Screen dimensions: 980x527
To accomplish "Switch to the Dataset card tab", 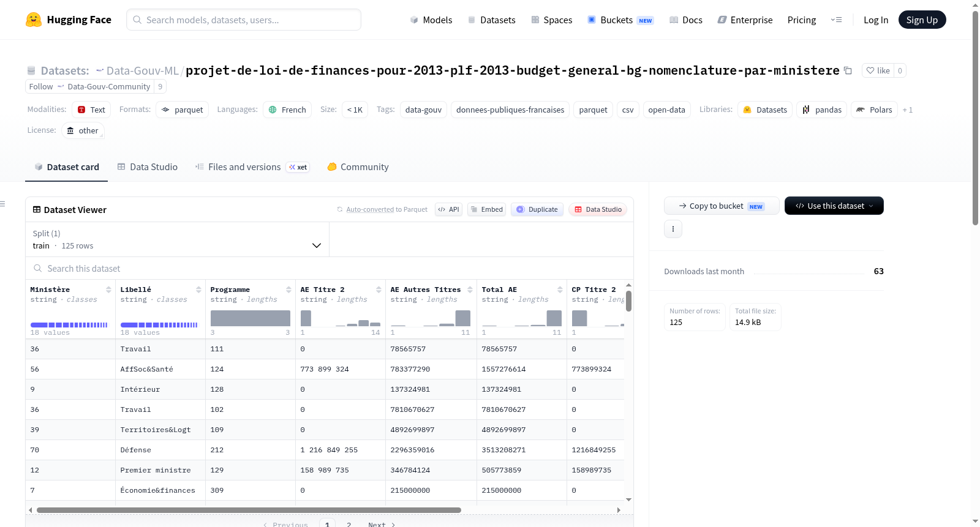I will coord(66,166).
